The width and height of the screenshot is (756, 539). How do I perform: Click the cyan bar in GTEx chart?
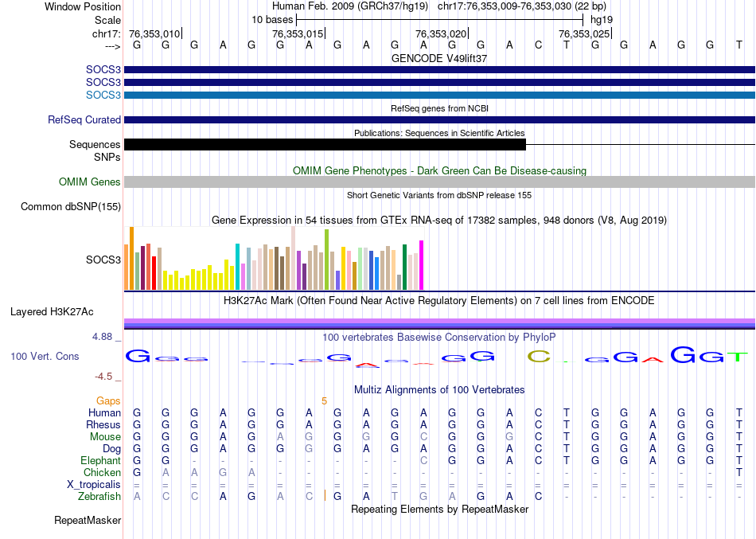click(237, 267)
